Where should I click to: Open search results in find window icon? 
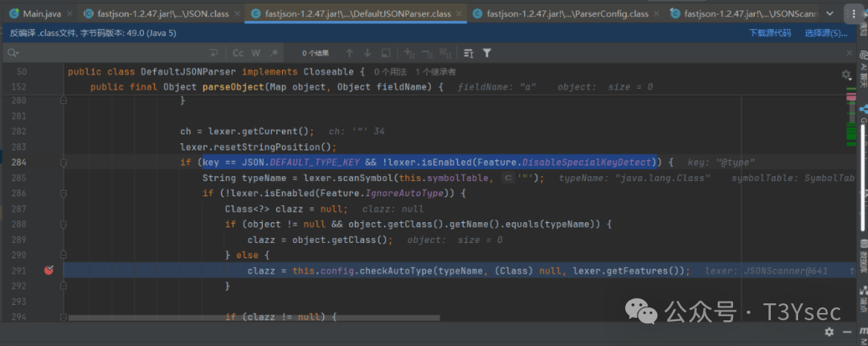tap(469, 53)
